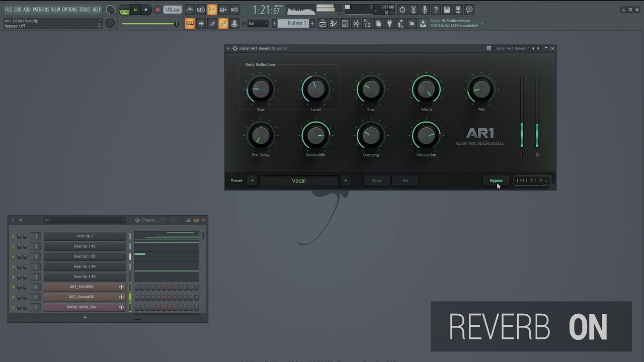Mute the Heat Up 3 #2 channel

(x=14, y=246)
